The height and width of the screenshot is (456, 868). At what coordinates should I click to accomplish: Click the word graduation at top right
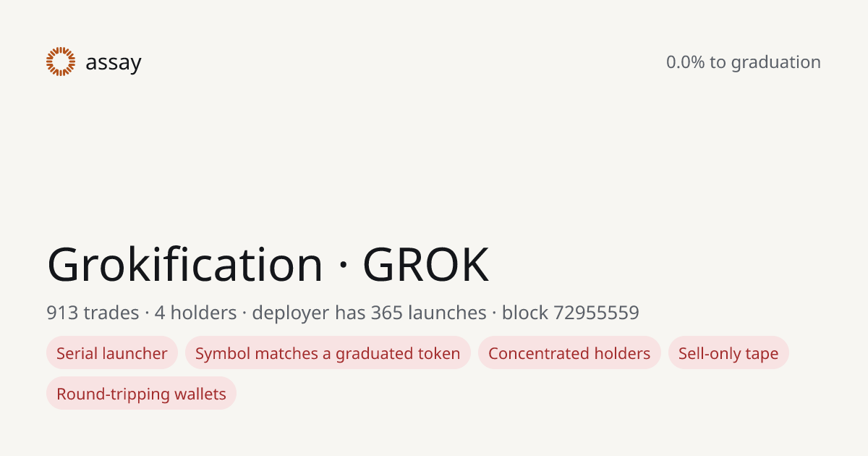(776, 63)
